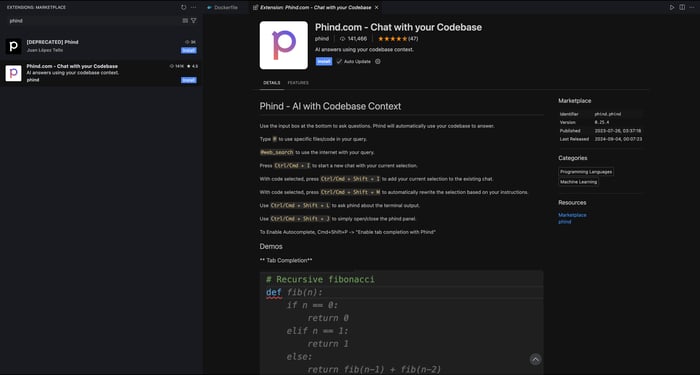
Task: Open the extension manage gear menu
Action: click(x=378, y=62)
